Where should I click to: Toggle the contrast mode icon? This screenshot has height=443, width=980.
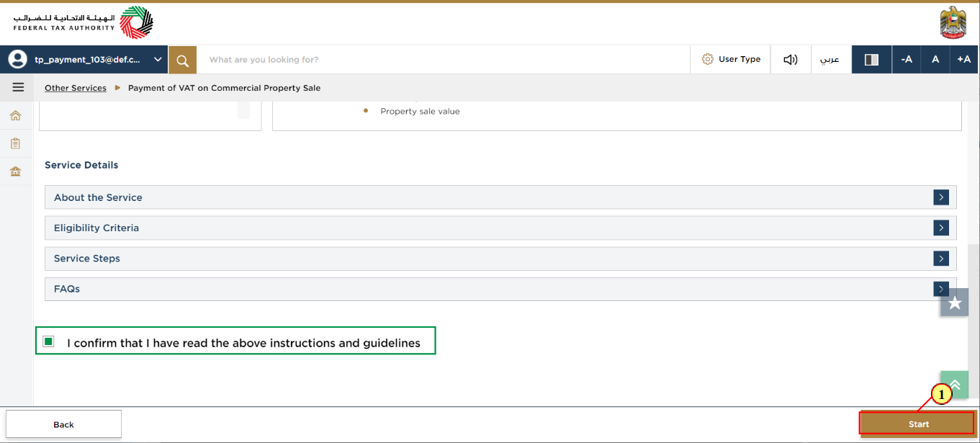[871, 60]
